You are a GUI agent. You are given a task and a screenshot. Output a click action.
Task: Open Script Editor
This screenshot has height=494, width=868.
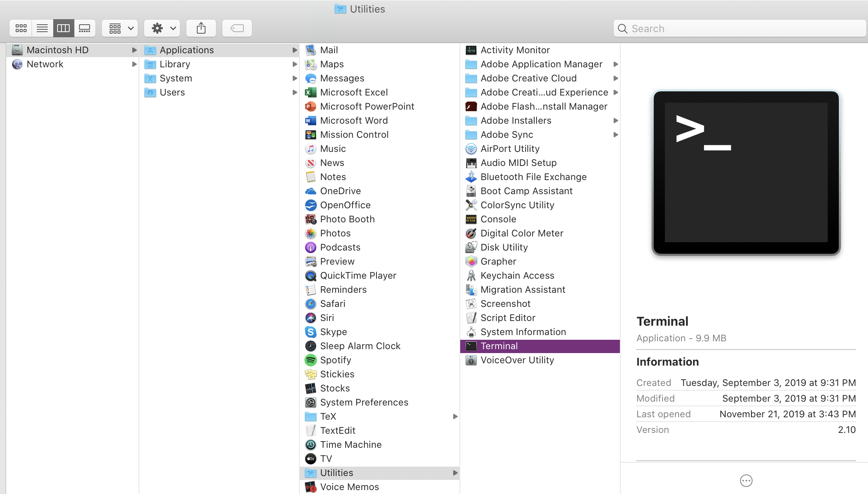(507, 317)
